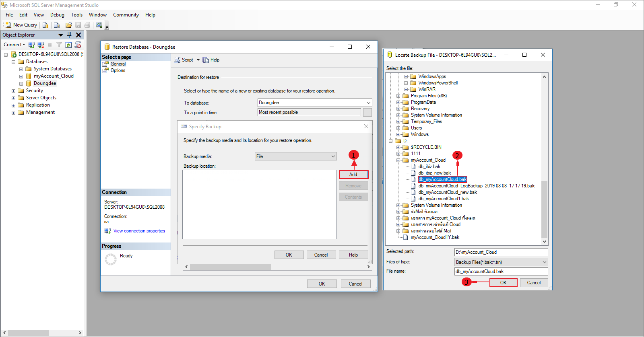Click Cancel in Locate Backup File dialog

pyautogui.click(x=534, y=283)
